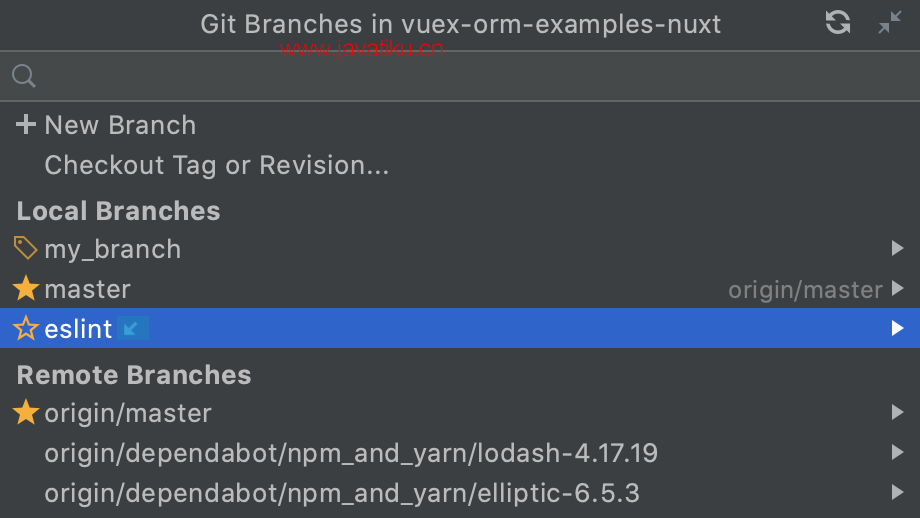Screen dimensions: 920x518
Task: Mark eslint as favorite via outline star
Action: (x=26, y=329)
